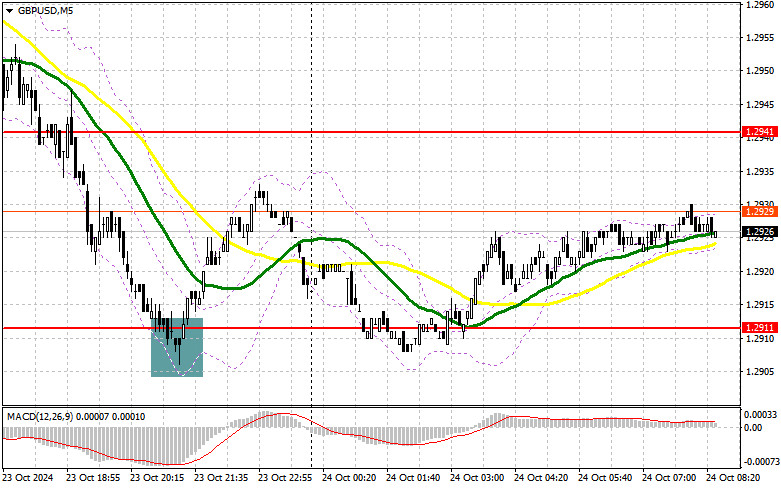
Task: Select the 1.2941 red price label
Action: [x=760, y=132]
